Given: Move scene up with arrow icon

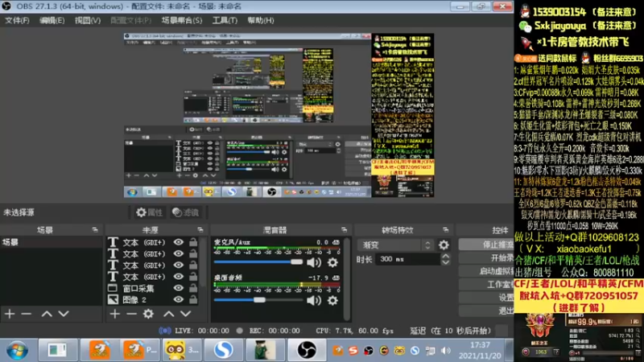Looking at the screenshot, I should click(47, 314).
